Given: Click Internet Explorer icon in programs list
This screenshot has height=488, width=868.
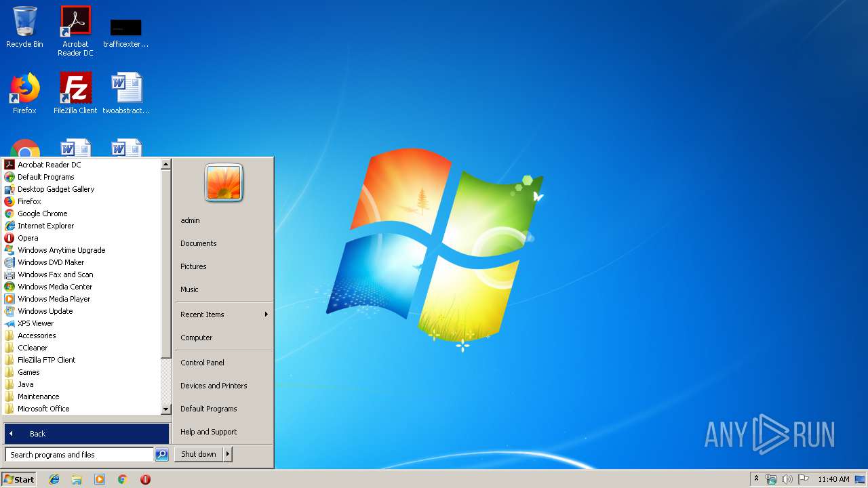Looking at the screenshot, I should pos(9,226).
